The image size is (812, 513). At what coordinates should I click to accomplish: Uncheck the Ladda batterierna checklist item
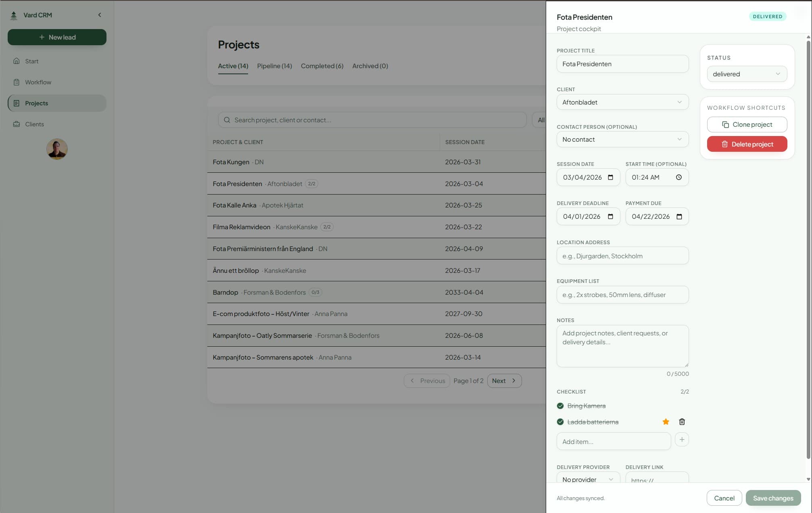click(x=560, y=422)
